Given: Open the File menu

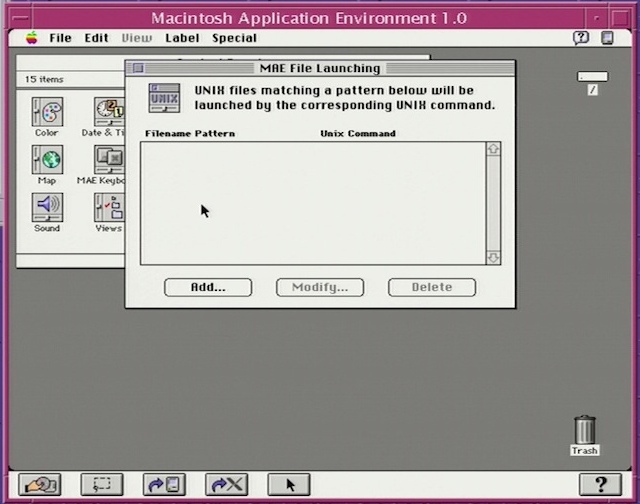Looking at the screenshot, I should (60, 38).
